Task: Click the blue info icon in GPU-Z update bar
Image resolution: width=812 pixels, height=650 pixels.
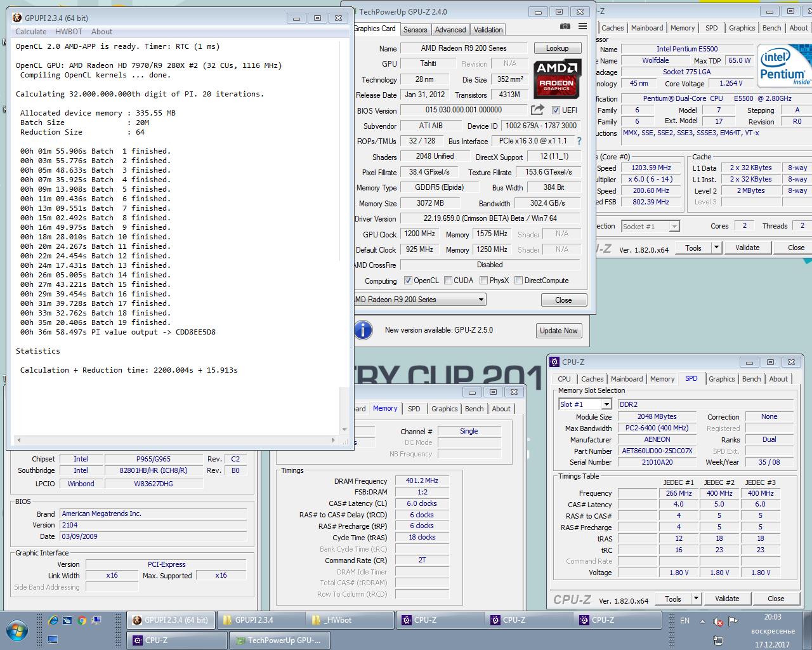Action: (x=362, y=330)
